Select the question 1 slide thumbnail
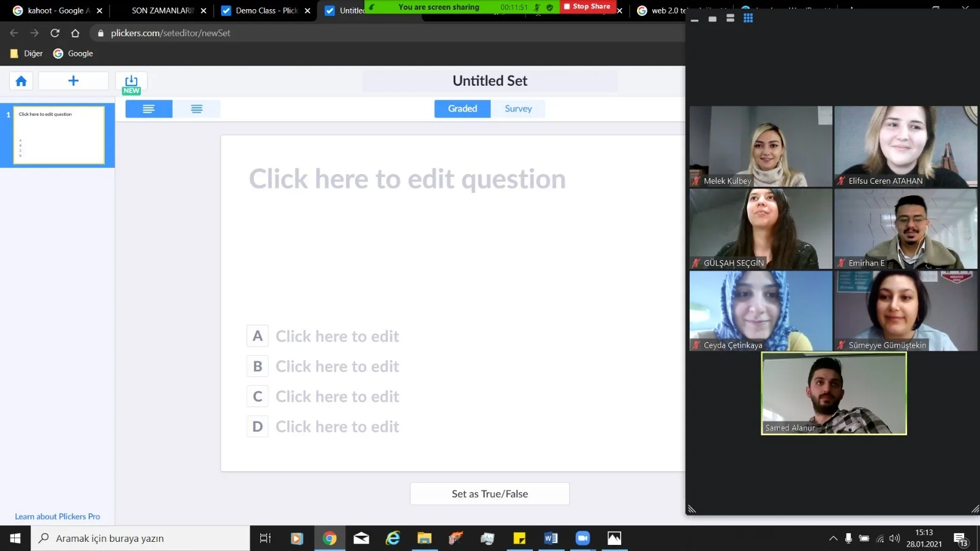Screen dimensions: 980x551 (x=59, y=135)
